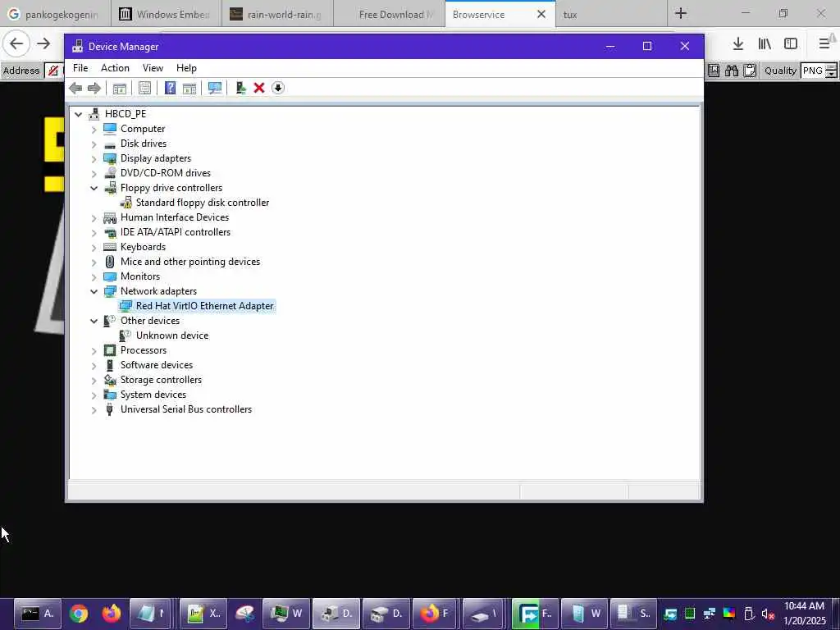
Task: Select Mice and other pointing devices
Action: coord(190,262)
